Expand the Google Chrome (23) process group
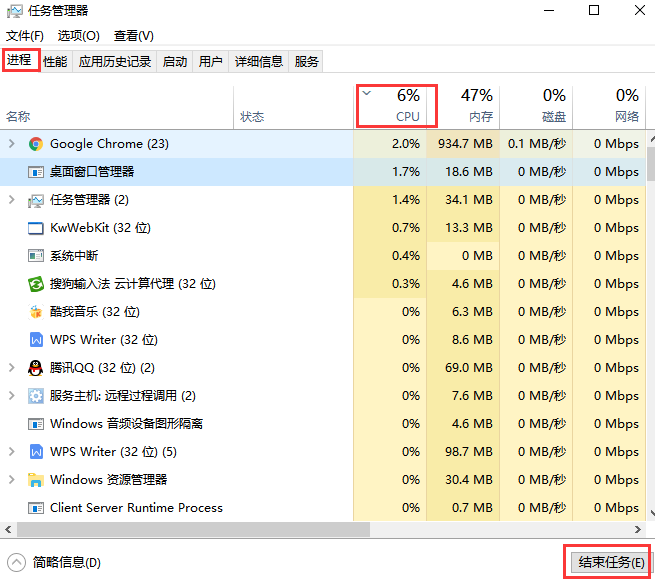The width and height of the screenshot is (658, 583). pos(12,144)
